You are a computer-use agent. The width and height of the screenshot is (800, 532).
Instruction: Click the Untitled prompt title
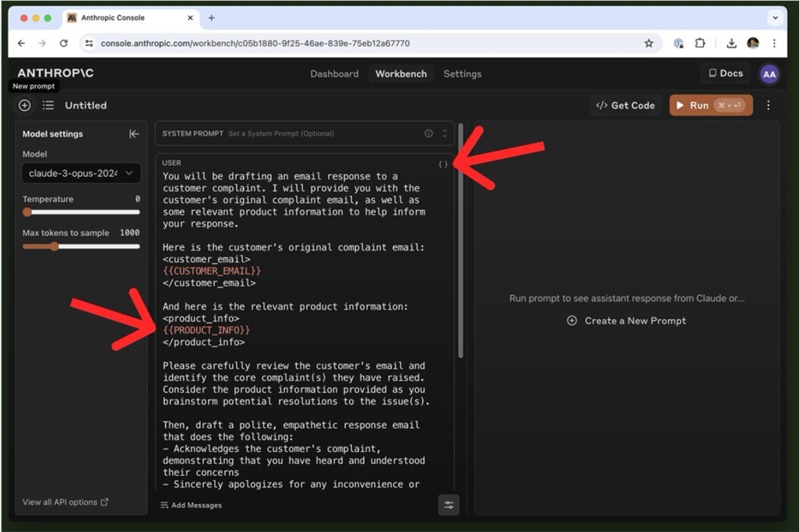point(86,106)
